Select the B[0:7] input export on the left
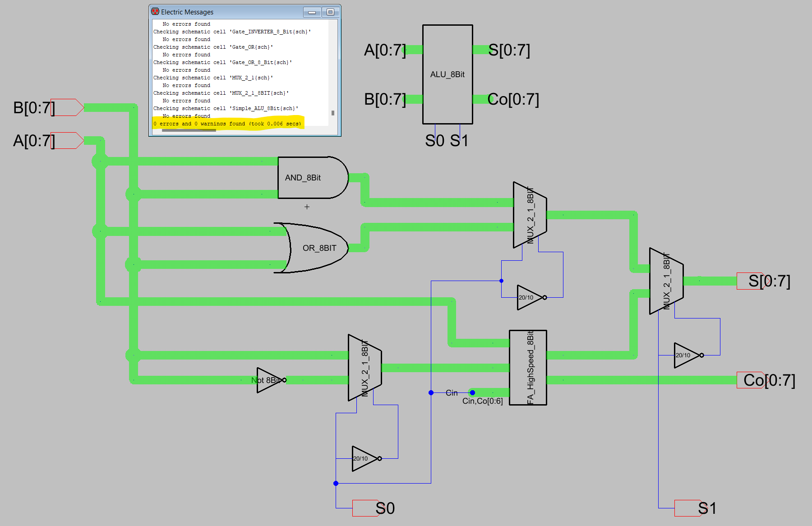 pyautogui.click(x=67, y=107)
